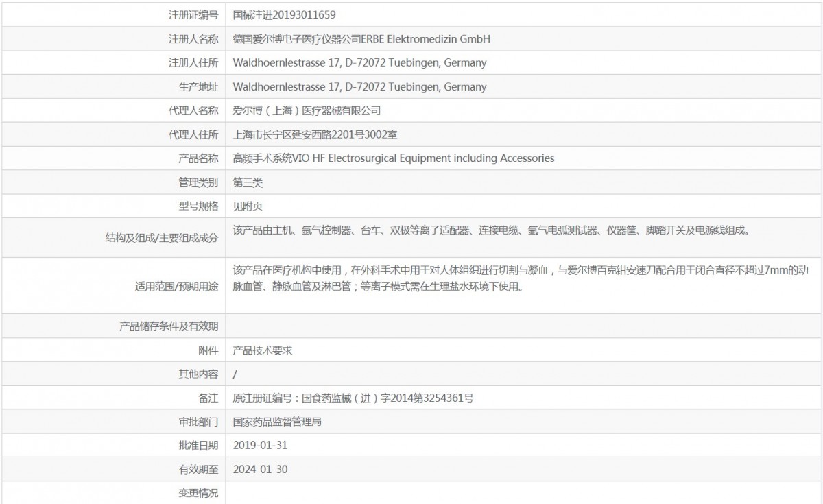
Task: Click the 代理人住所 label
Action: pyautogui.click(x=193, y=134)
